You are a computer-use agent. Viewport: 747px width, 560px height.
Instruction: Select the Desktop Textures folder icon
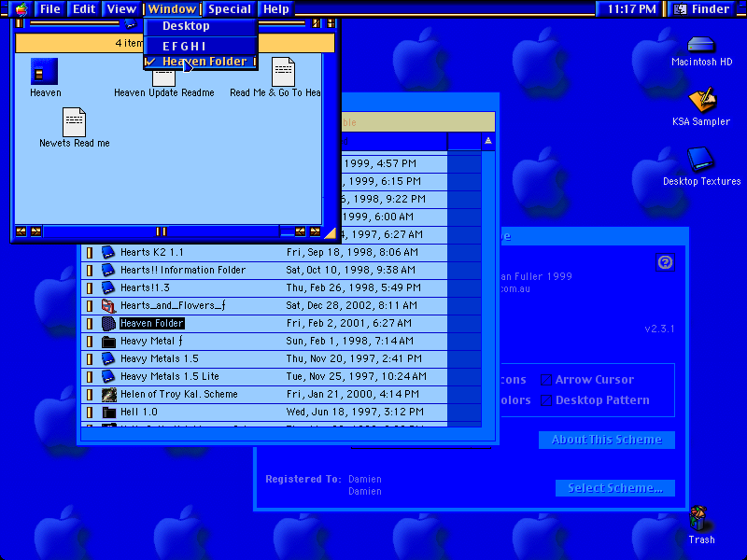[699, 159]
